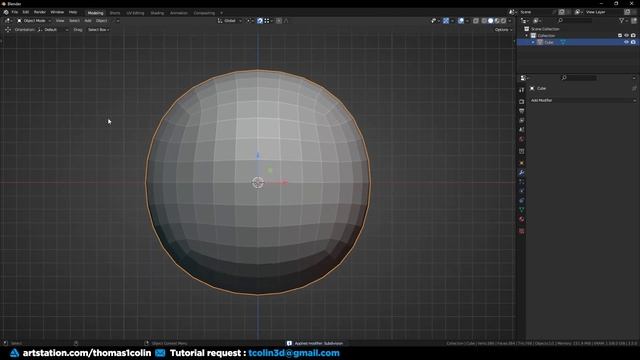Screen dimensions: 640x360
Task: Select Scene Collection row in outliner
Action: 545,29
